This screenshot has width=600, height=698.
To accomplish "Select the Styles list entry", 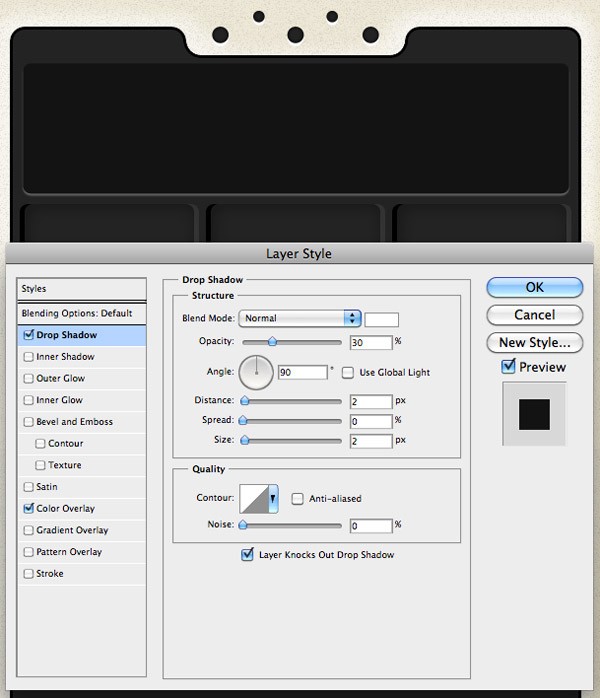I will (x=82, y=288).
